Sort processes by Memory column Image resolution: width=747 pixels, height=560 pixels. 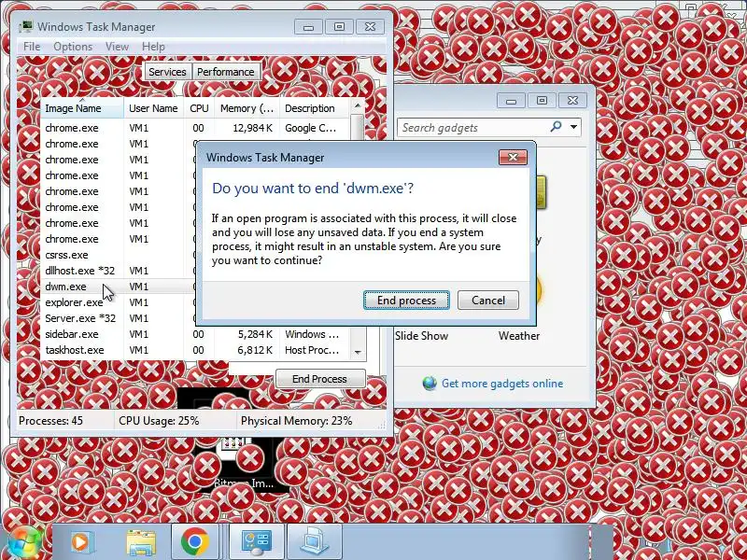click(247, 108)
